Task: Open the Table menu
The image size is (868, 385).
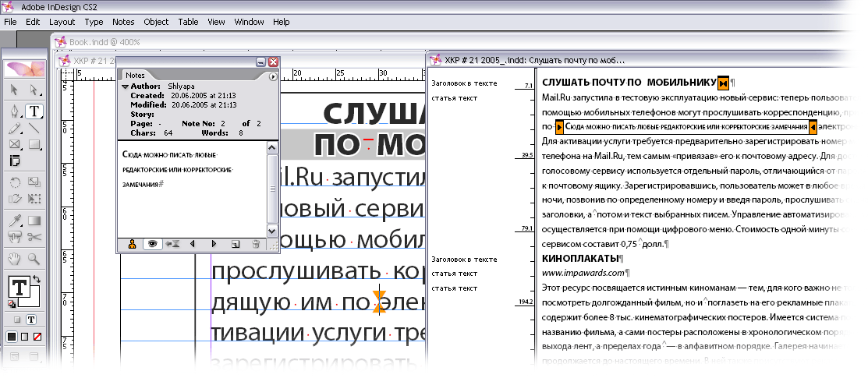Action: click(x=188, y=22)
